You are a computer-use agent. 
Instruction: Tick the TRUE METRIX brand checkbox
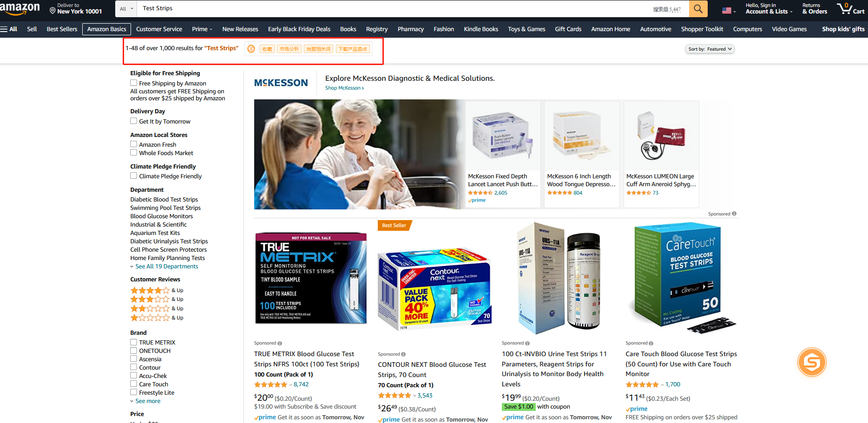[133, 342]
